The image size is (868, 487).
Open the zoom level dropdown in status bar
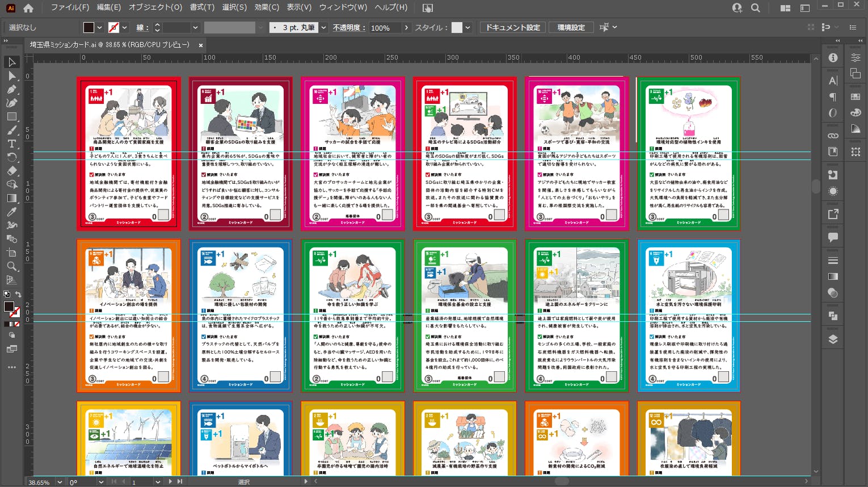coord(58,482)
